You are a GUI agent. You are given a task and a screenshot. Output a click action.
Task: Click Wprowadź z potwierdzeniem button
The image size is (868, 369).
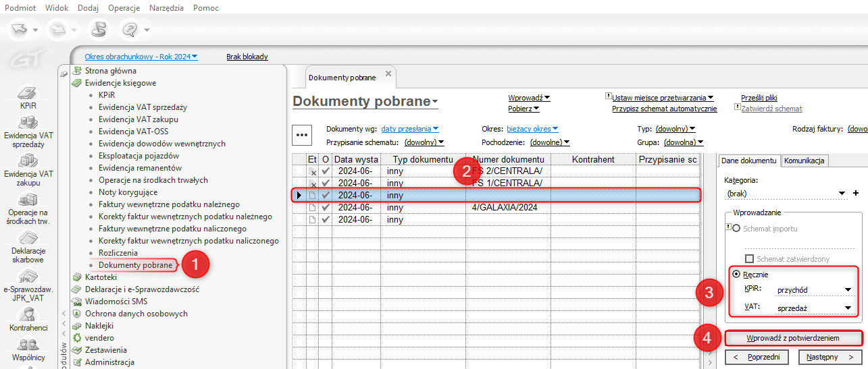(x=793, y=338)
